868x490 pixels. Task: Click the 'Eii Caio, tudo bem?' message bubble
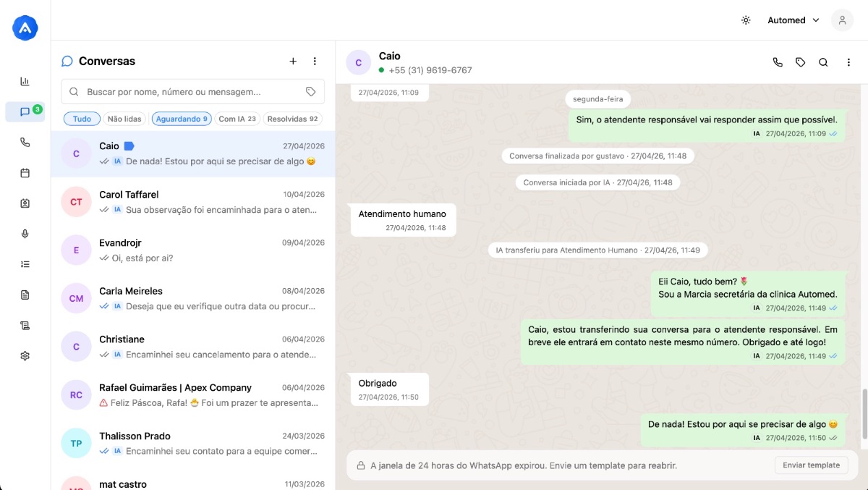[x=748, y=294]
